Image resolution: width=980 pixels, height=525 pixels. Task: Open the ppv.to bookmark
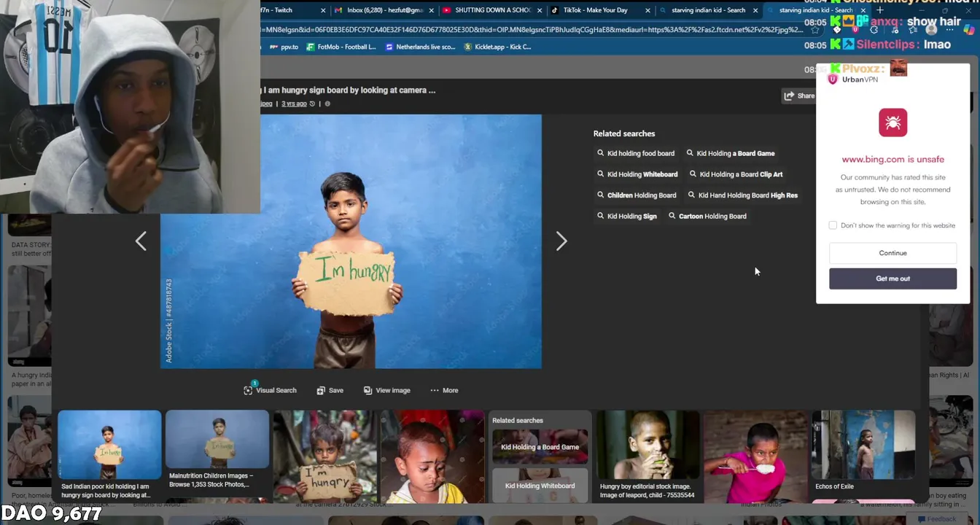pyautogui.click(x=284, y=47)
